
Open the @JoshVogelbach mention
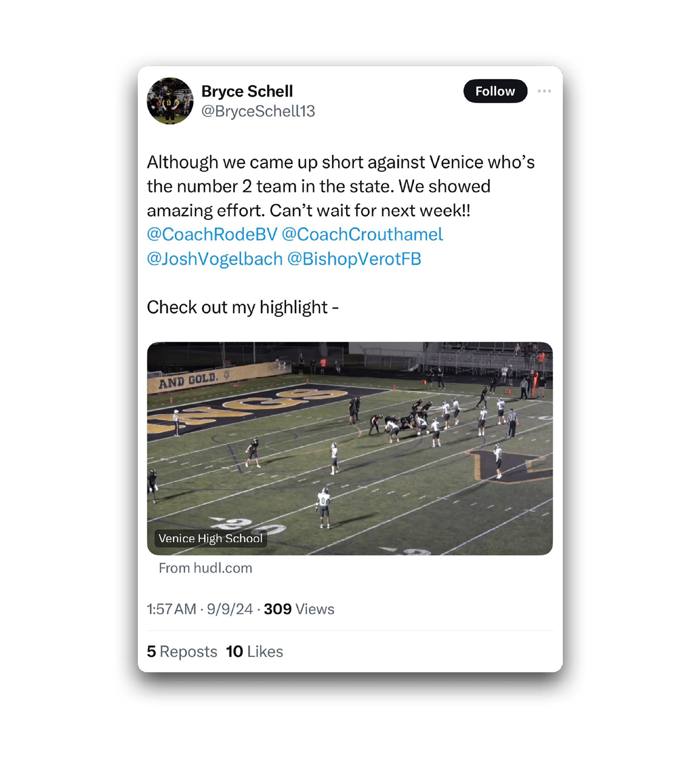point(215,259)
